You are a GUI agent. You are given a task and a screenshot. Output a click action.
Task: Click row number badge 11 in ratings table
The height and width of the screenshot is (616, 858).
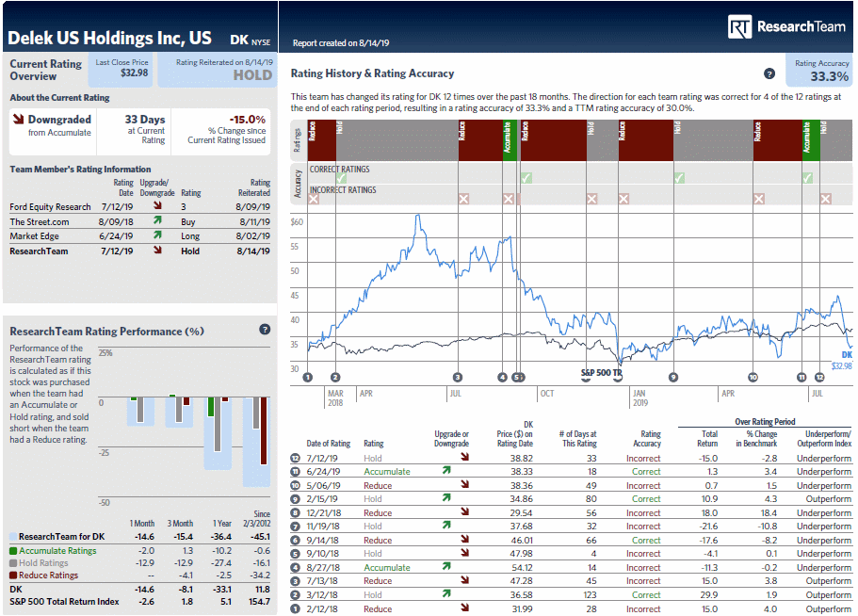[x=296, y=472]
